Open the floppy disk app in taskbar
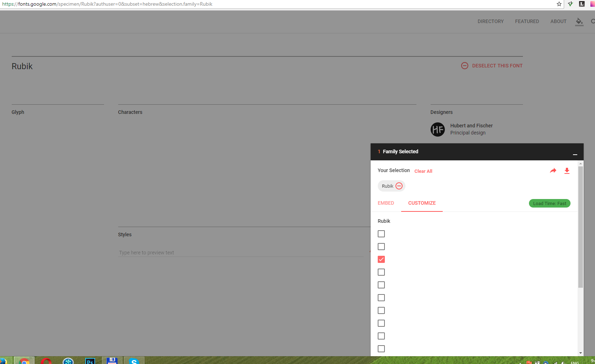 click(x=112, y=360)
